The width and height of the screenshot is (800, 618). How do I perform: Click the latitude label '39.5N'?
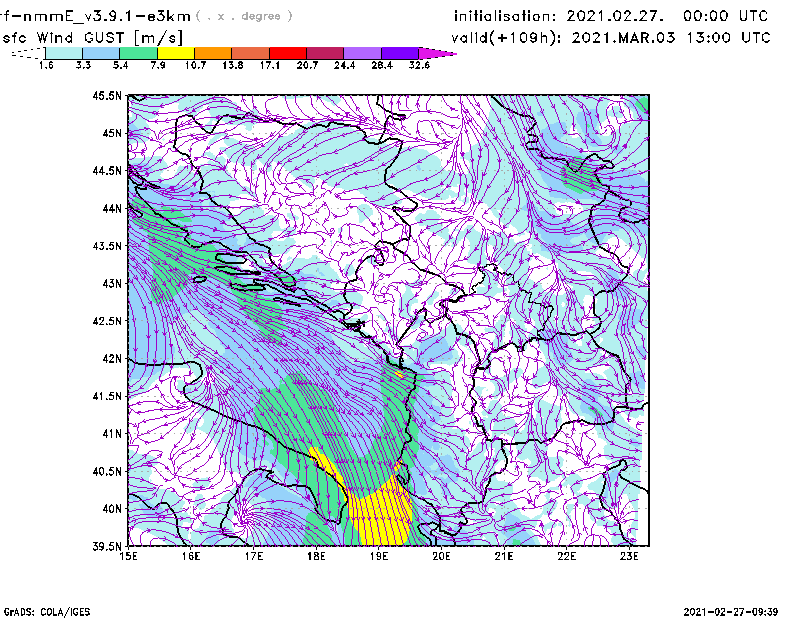tap(107, 547)
